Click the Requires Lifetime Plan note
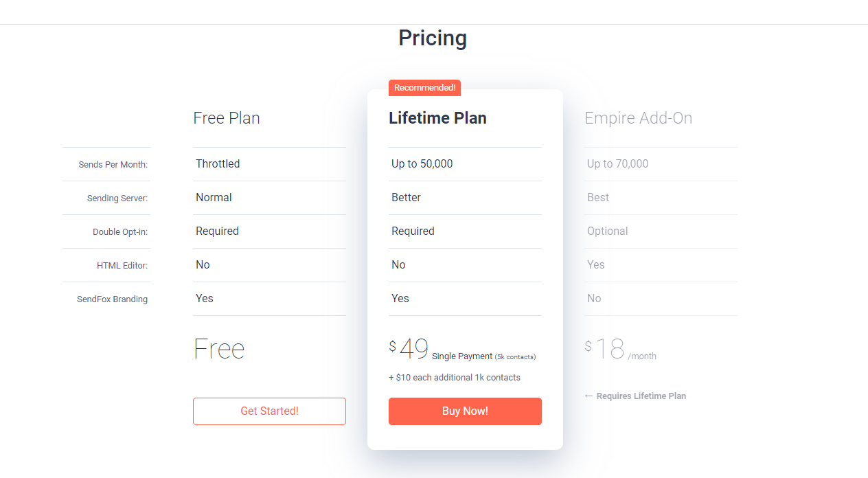The width and height of the screenshot is (868, 478). coord(635,396)
